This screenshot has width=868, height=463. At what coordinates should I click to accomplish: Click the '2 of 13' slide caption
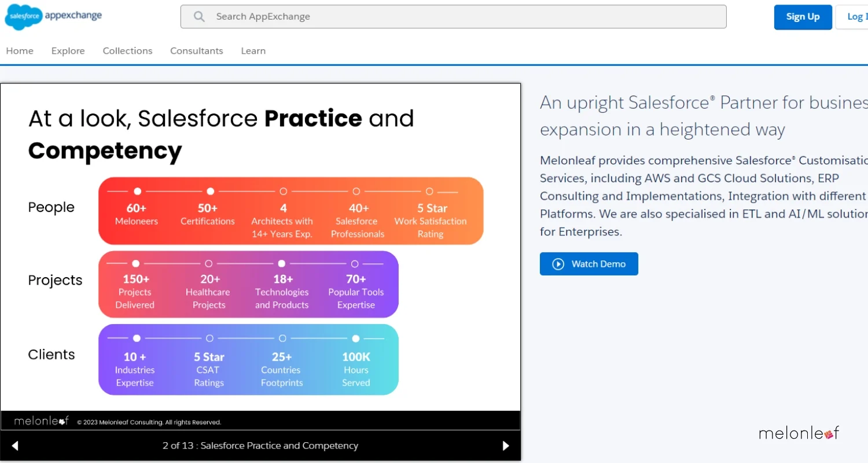point(260,446)
